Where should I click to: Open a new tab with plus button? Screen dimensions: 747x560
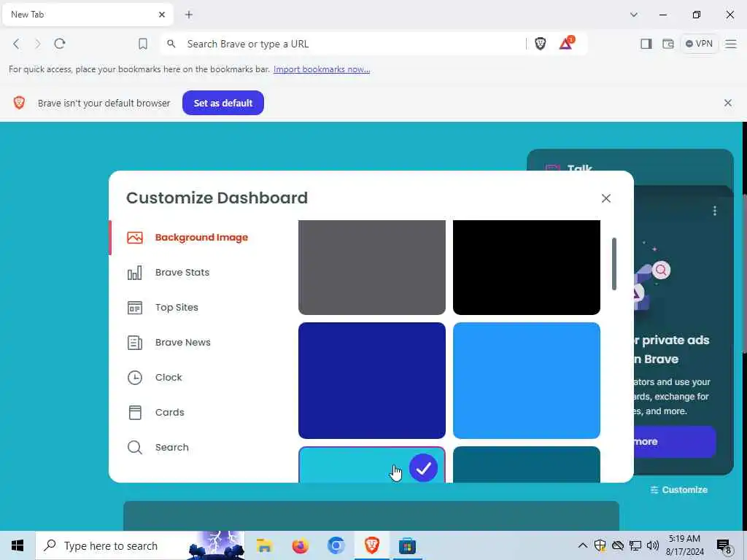(x=189, y=15)
